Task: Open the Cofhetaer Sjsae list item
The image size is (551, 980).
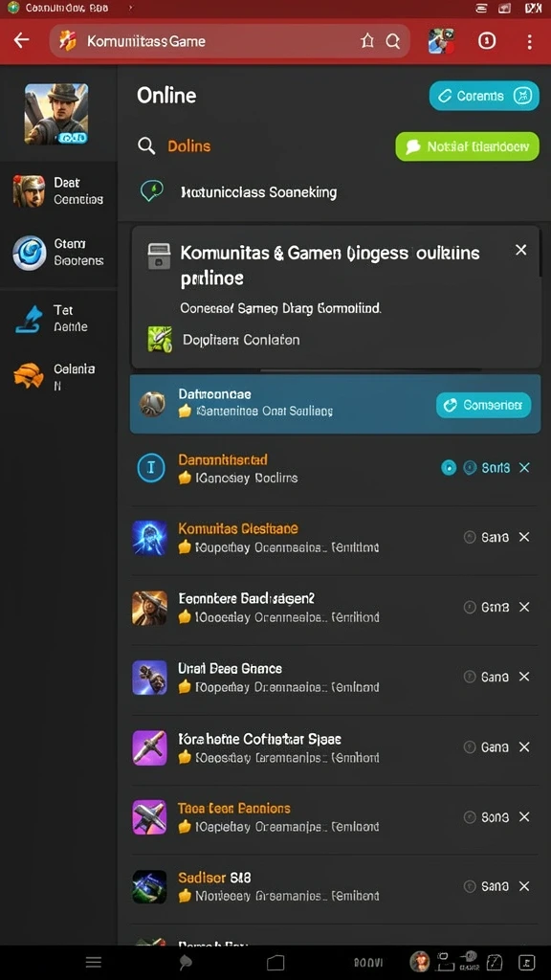Action: pos(334,748)
